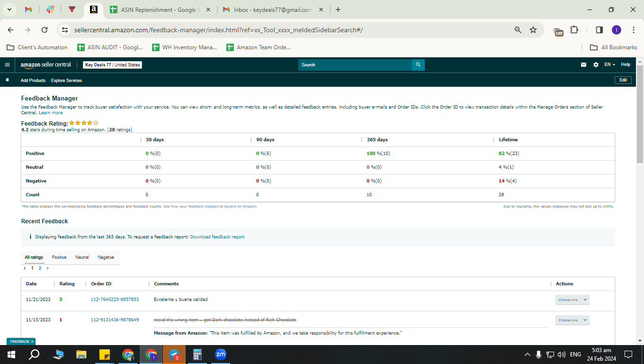Open File Explorer from taskbar
The image size is (644, 364).
click(x=81, y=355)
